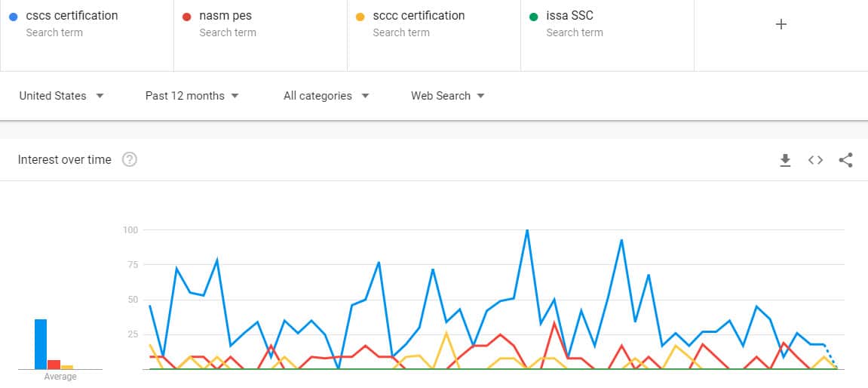Select the blue average bar
This screenshot has width=868, height=388.
coord(41,344)
